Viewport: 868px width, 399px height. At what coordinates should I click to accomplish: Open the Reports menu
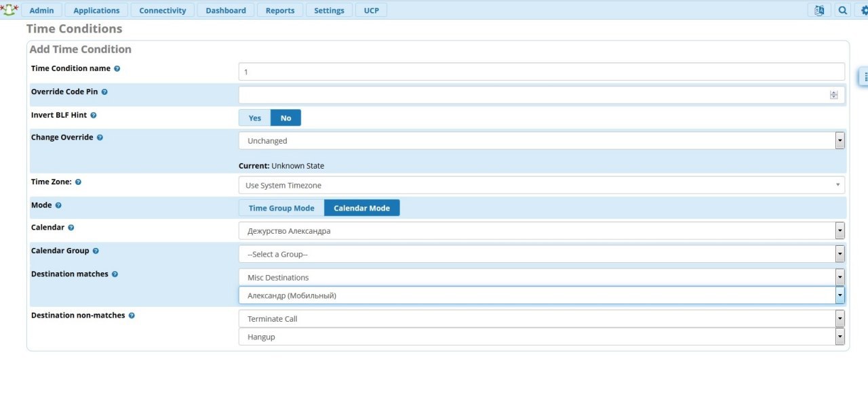click(280, 10)
